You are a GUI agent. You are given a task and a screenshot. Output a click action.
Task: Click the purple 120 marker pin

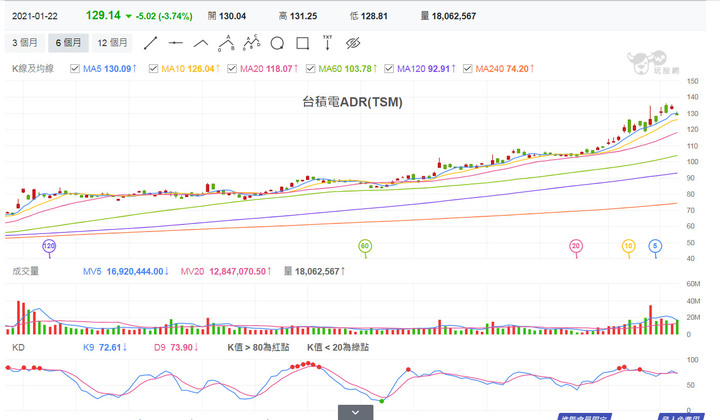point(49,246)
